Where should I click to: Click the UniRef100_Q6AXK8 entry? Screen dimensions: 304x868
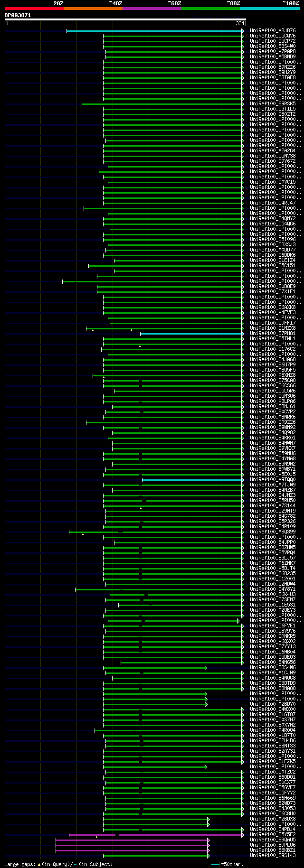pos(273,308)
